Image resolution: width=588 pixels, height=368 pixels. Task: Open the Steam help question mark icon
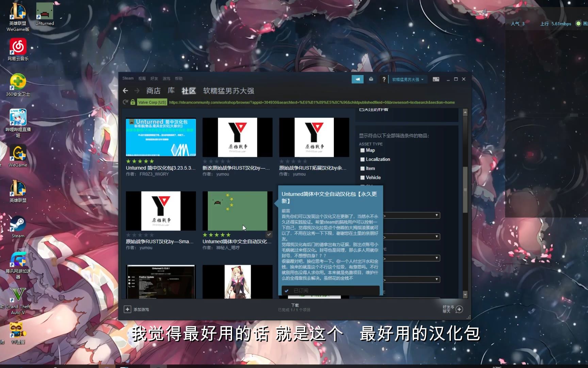(384, 79)
